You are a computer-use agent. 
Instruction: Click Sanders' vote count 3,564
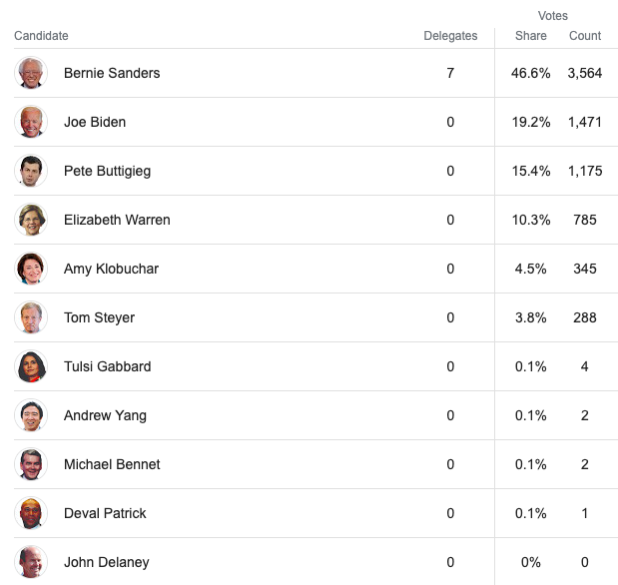coord(585,73)
